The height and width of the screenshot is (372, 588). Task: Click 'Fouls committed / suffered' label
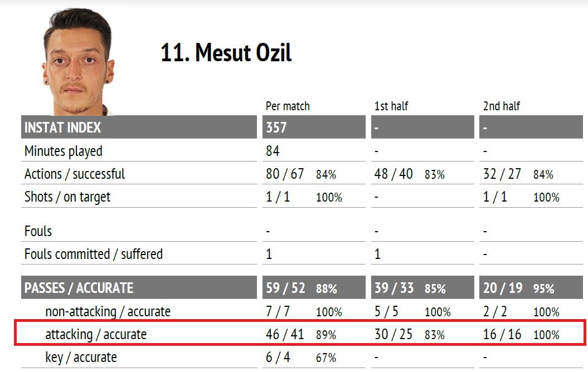[x=94, y=254]
